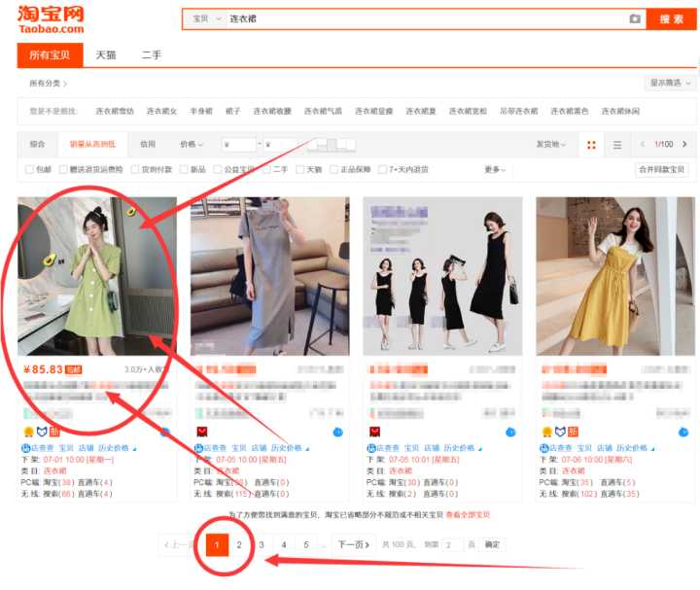Check the 公益宝贝 checkbox

coord(218,169)
